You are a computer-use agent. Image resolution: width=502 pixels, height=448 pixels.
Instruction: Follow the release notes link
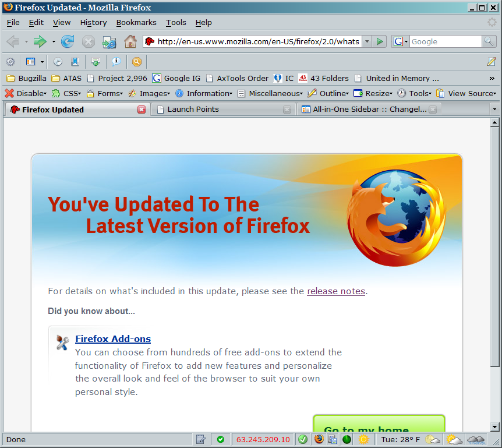(336, 291)
